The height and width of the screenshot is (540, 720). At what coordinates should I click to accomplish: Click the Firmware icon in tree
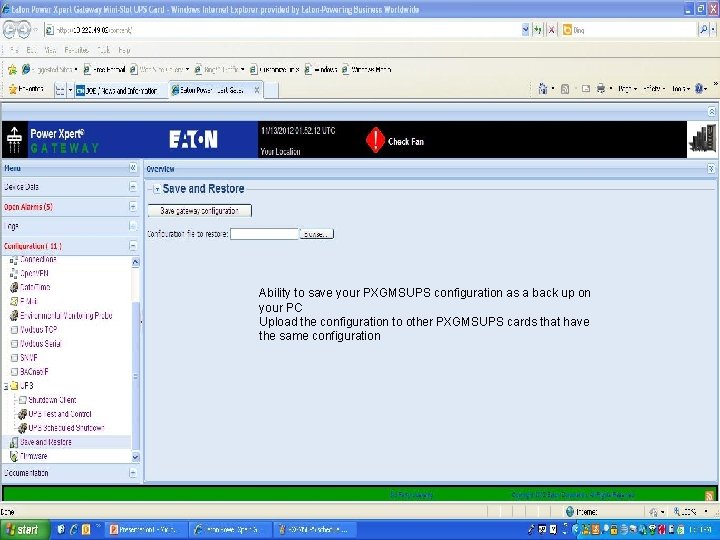(x=14, y=456)
